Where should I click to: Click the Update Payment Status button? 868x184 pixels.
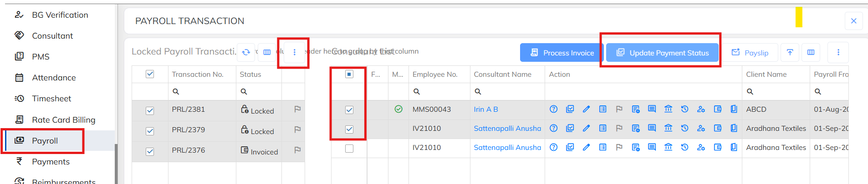662,53
